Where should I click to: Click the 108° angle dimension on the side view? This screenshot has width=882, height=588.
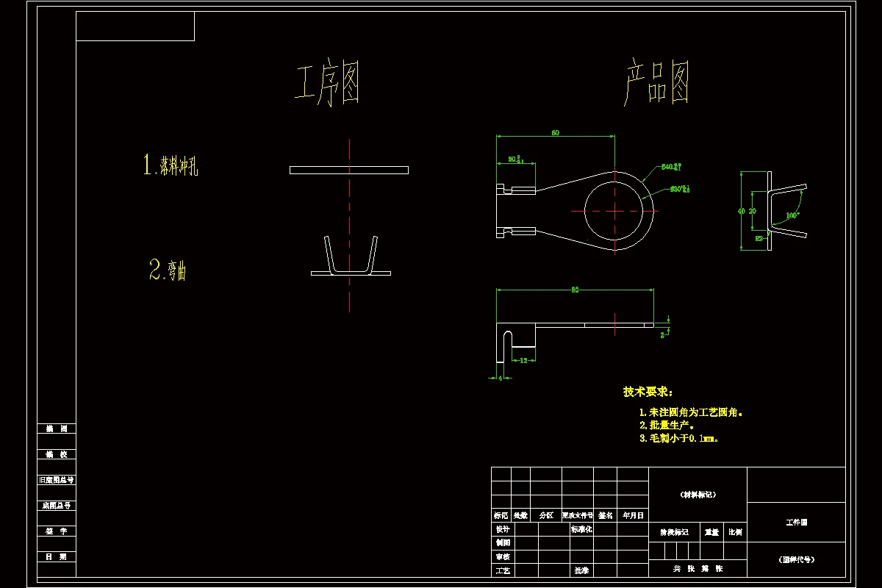click(x=792, y=215)
